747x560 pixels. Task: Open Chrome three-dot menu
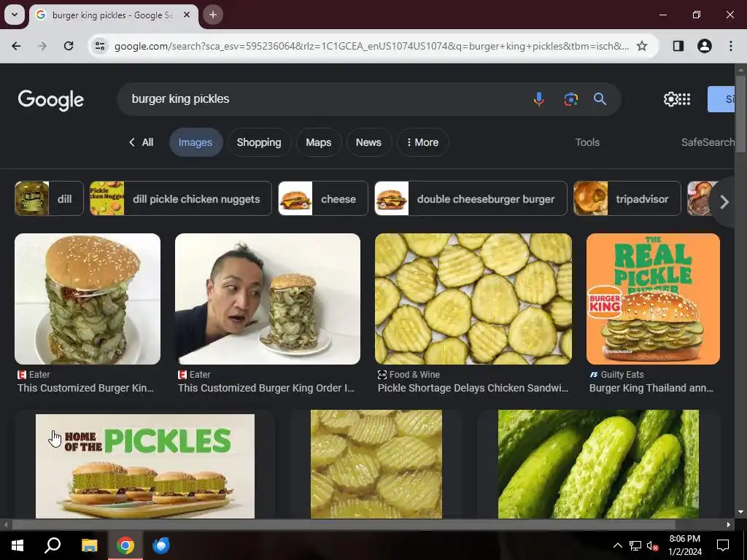point(731,46)
